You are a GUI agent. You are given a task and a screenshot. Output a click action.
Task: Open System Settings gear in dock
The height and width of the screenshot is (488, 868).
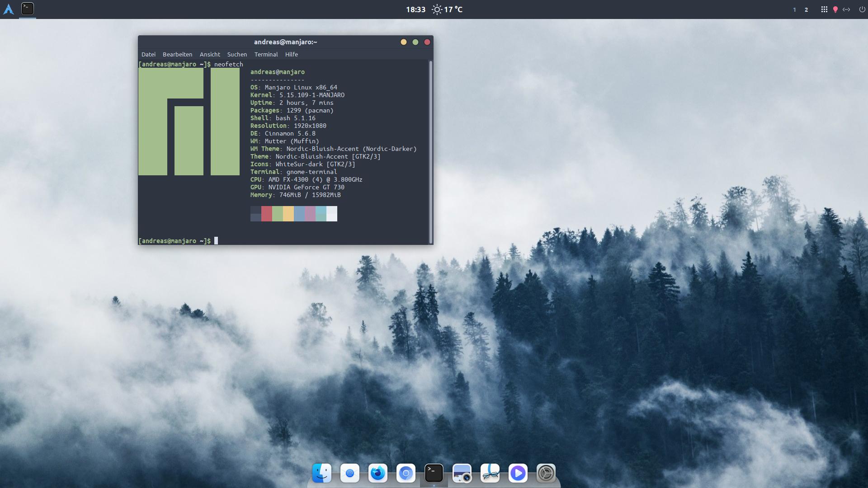(x=546, y=473)
